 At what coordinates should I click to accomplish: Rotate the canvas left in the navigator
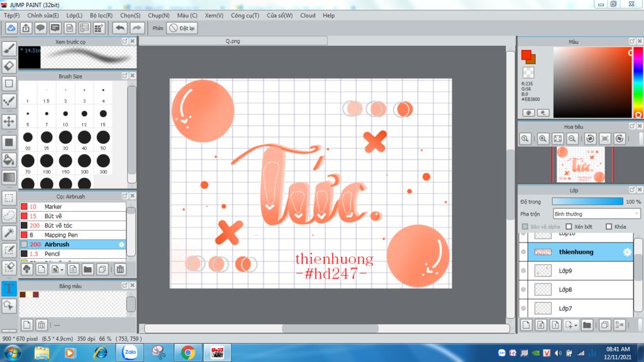(590, 139)
